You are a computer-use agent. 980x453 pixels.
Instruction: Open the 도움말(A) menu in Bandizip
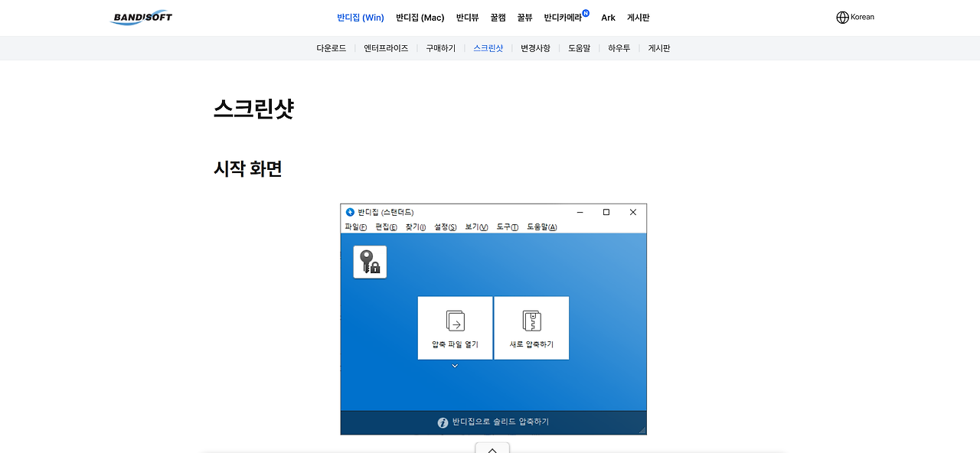click(x=541, y=227)
